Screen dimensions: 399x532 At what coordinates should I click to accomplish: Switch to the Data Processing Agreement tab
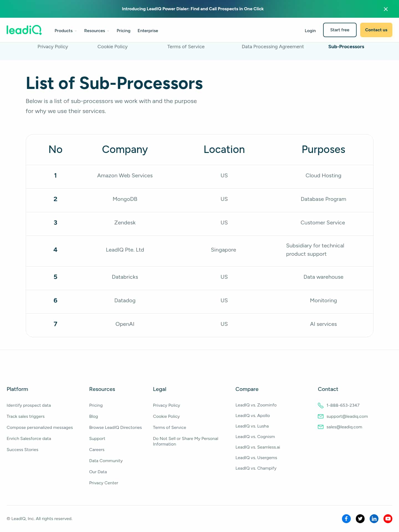coord(273,47)
